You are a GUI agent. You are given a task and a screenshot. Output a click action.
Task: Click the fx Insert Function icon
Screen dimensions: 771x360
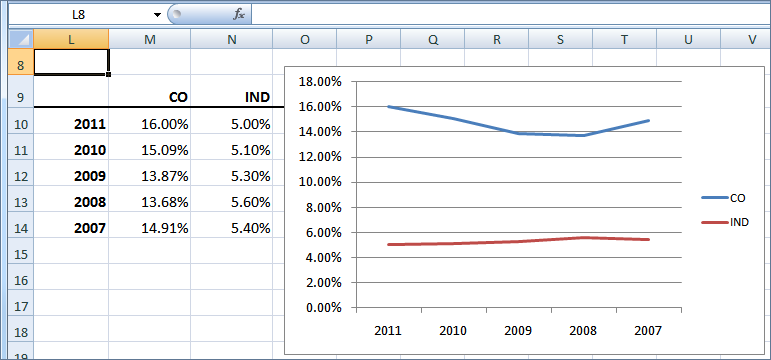pos(239,15)
